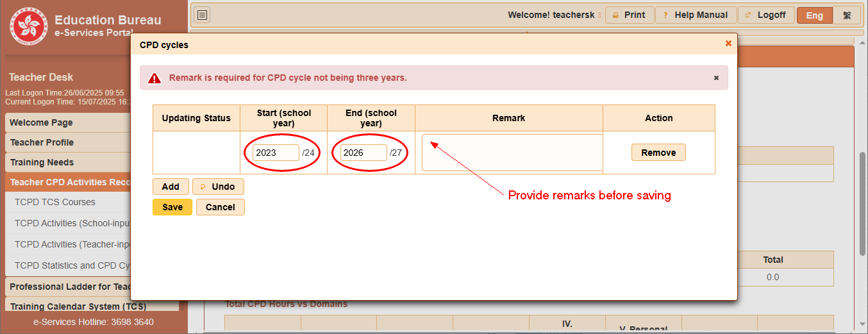The image size is (868, 334).
Task: Click the Start school year field 2023
Action: tap(276, 153)
